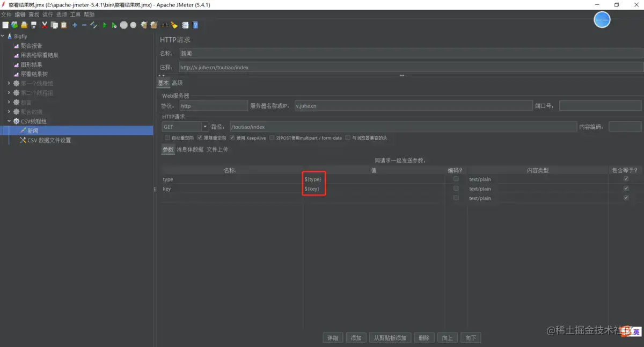Click the 向下 button
Viewport: 644px width, 347px height.
[x=471, y=338]
